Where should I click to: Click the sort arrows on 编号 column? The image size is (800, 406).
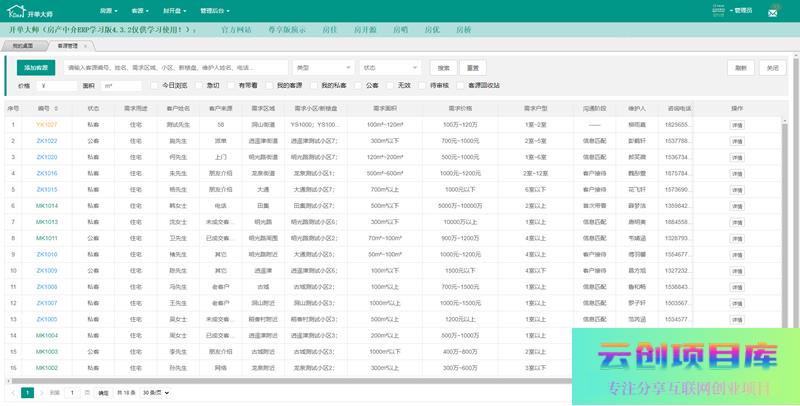coord(58,108)
